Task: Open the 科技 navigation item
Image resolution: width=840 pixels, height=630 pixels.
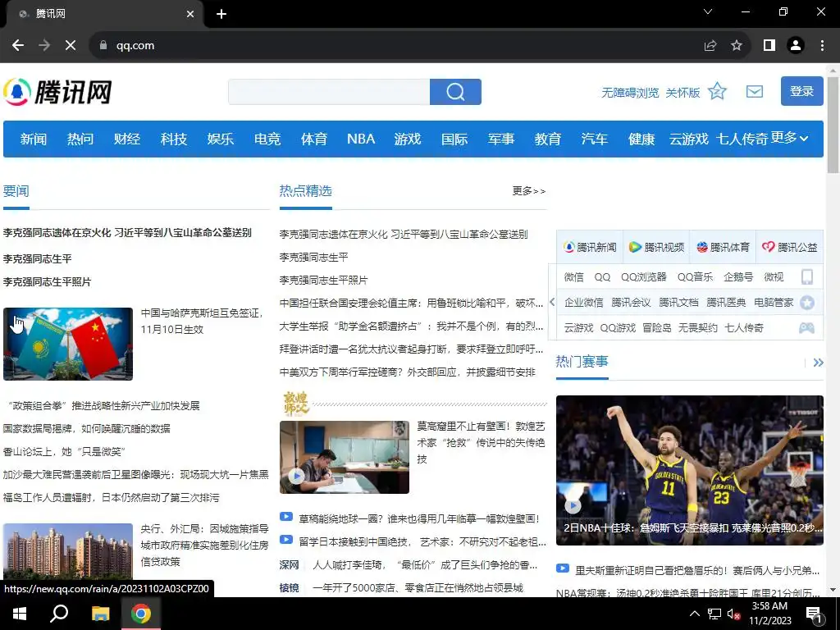Action: click(x=174, y=139)
